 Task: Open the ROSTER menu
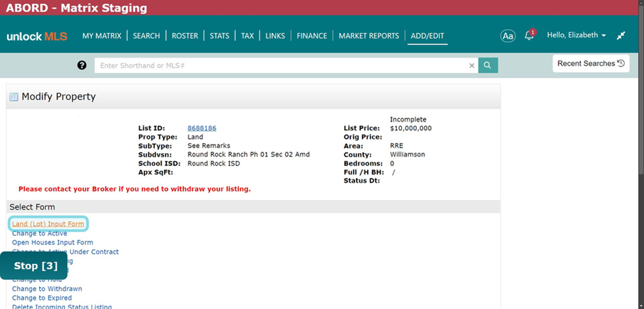(185, 36)
